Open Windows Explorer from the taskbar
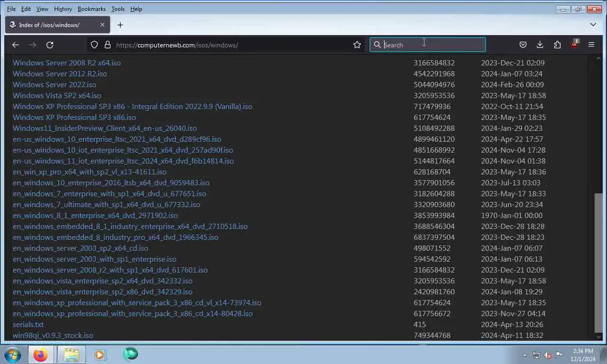 pyautogui.click(x=71, y=355)
